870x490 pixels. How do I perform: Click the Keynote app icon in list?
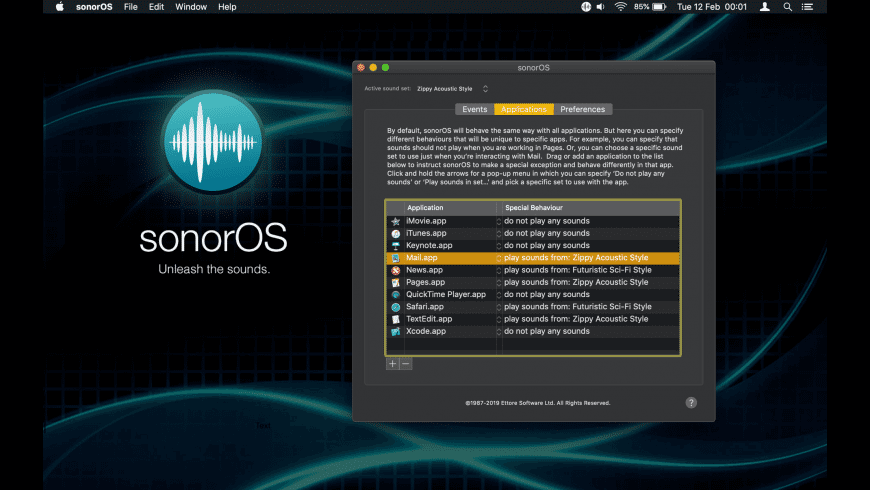[x=396, y=245]
